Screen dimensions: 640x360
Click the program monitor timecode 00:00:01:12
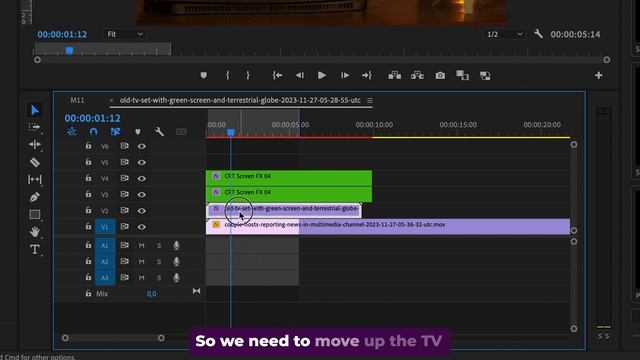coord(62,35)
